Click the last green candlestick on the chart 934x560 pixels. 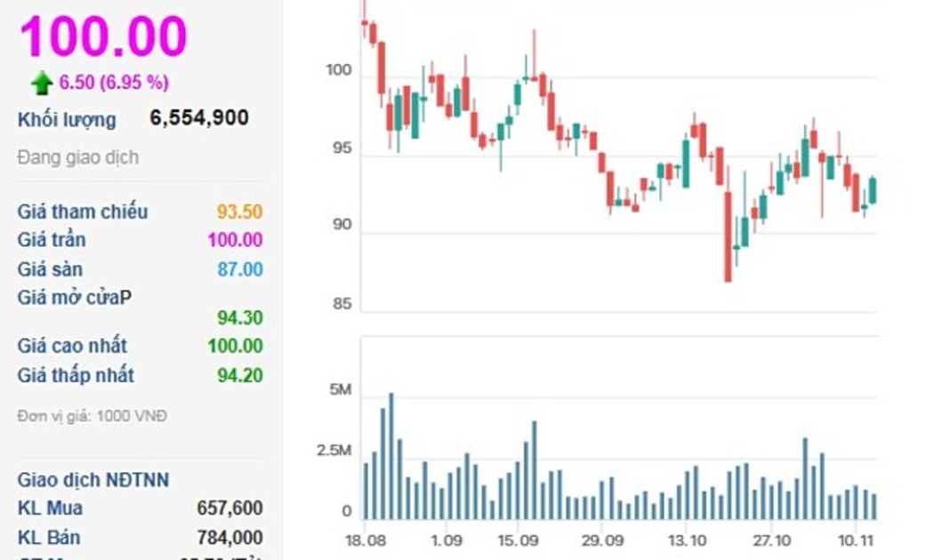[x=873, y=190]
